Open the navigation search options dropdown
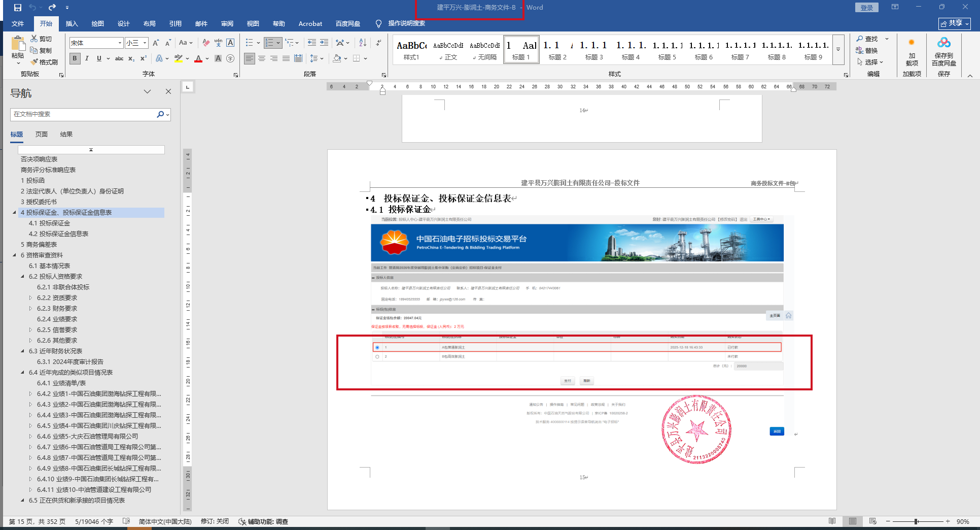 pyautogui.click(x=167, y=115)
